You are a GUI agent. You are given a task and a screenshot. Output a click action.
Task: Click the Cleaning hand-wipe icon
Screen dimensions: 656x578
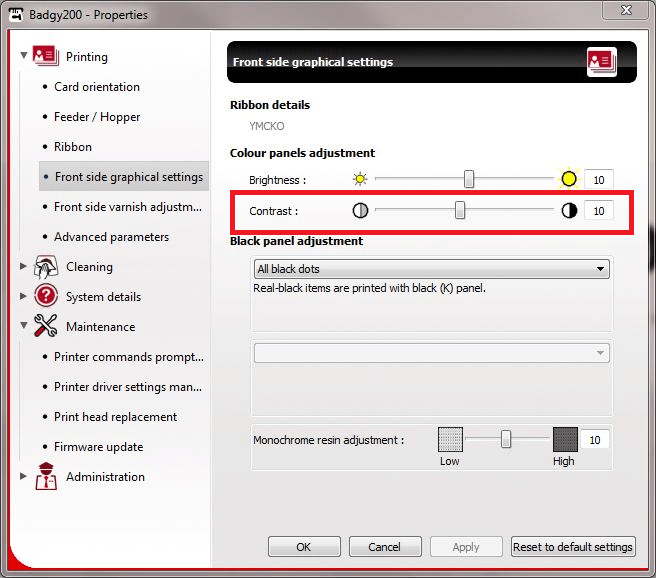point(46,267)
